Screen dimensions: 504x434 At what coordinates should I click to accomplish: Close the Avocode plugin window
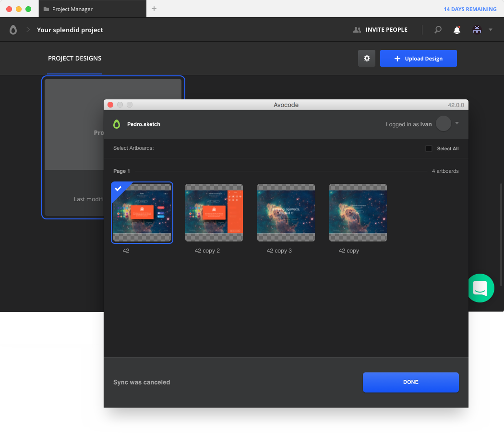[110, 105]
